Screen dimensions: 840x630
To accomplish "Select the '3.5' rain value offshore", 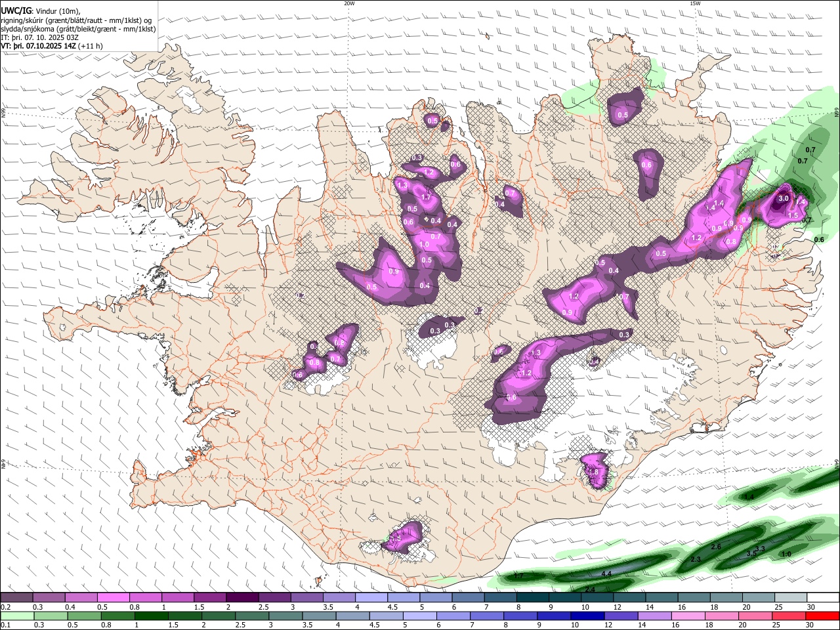I will pyautogui.click(x=751, y=554).
